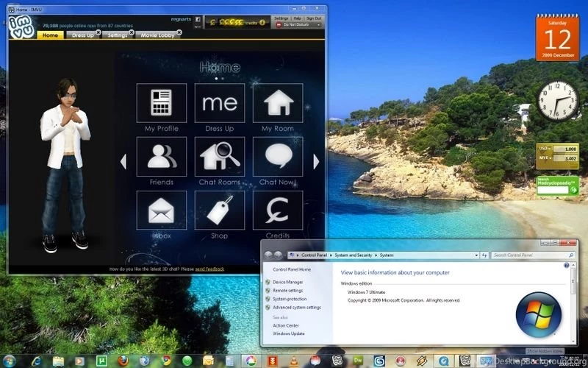Open Windows Update link
Screen dimensions: 588x368
[x=288, y=333]
